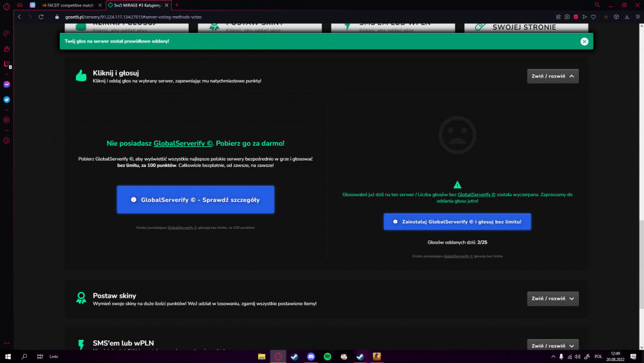Image resolution: width=644 pixels, height=363 pixels.
Task: Open History clock icon in sidebar
Action: pyautogui.click(x=6, y=141)
